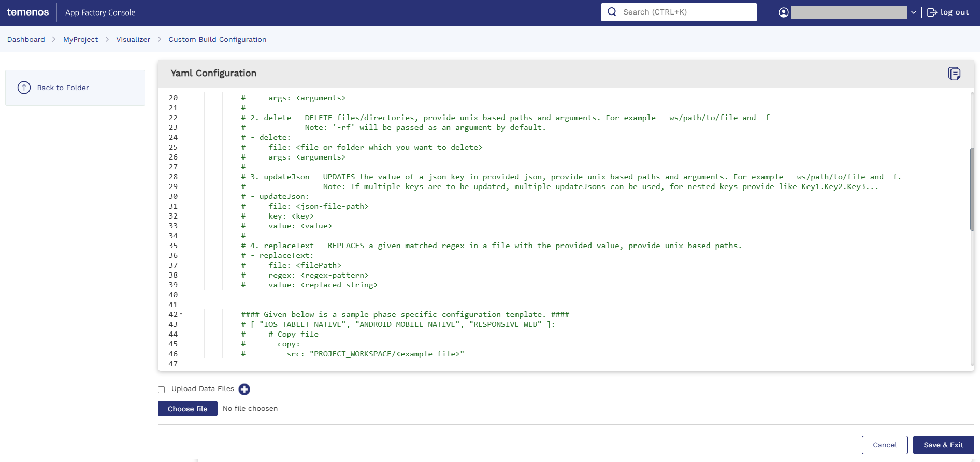This screenshot has width=980, height=462.
Task: Click into the Search (CTRL+K) field
Action: point(679,12)
